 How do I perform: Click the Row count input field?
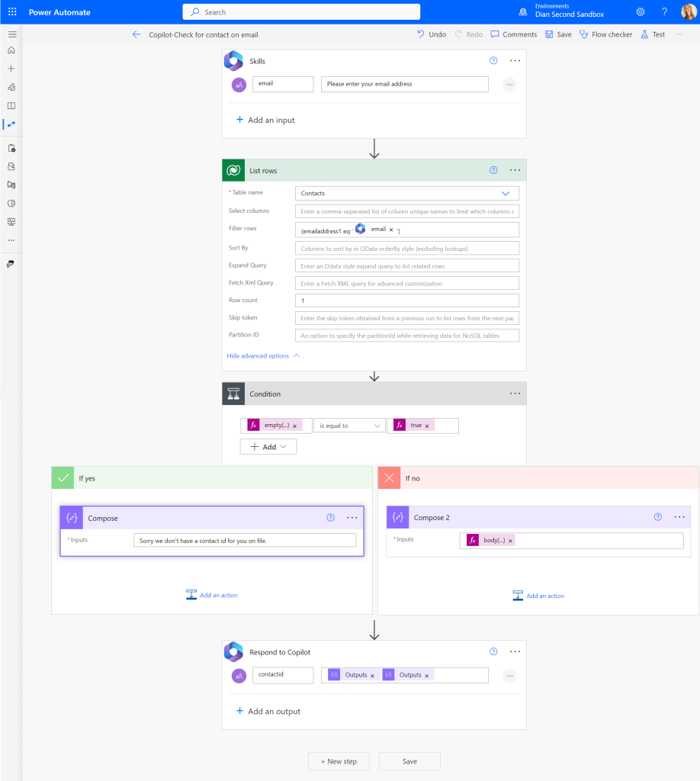407,301
